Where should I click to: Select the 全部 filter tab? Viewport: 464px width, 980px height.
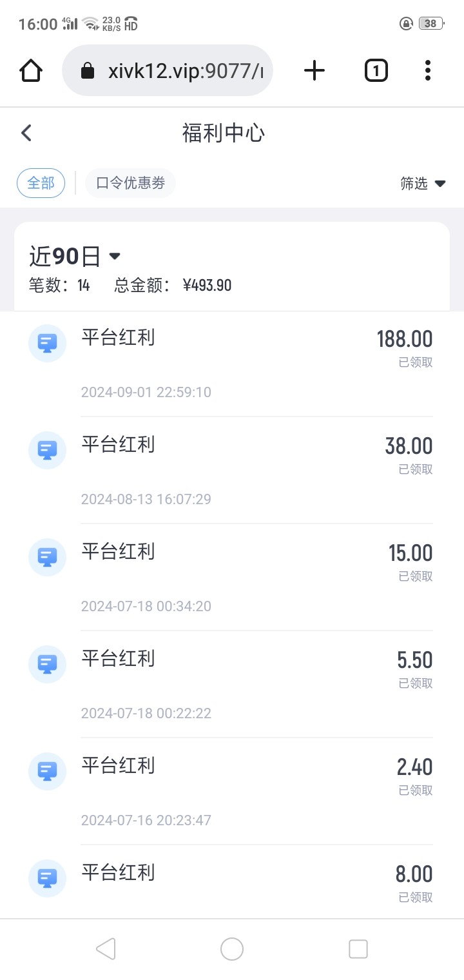(41, 183)
